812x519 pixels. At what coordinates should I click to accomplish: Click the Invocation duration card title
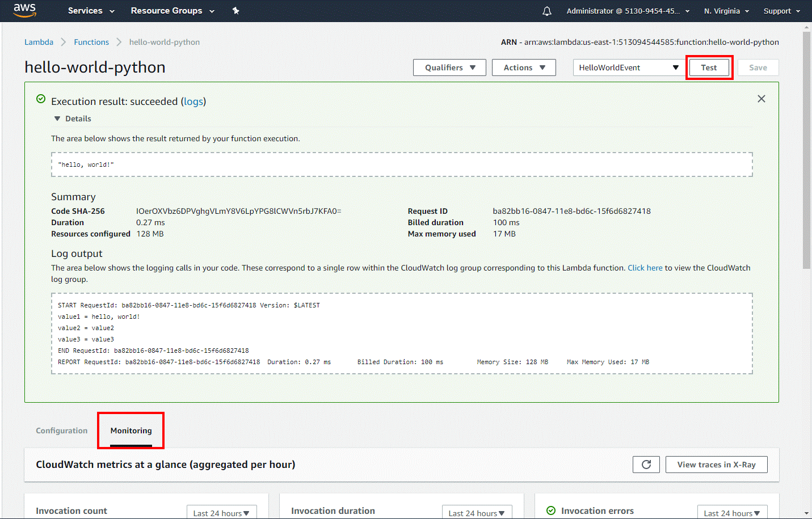(333, 510)
